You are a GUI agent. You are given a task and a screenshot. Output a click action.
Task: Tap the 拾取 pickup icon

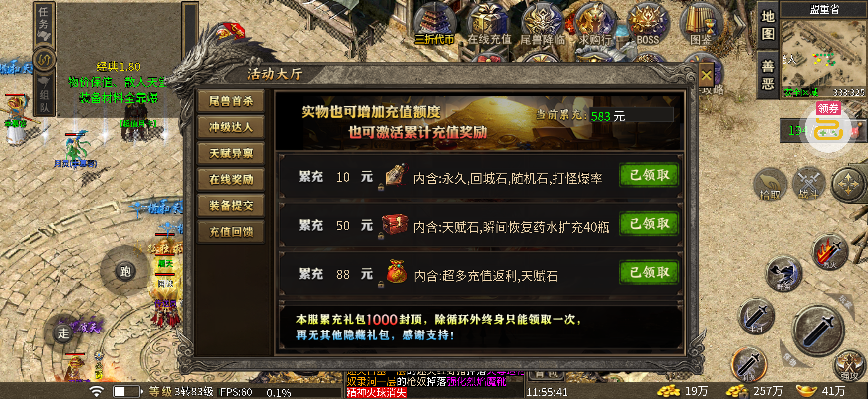(x=770, y=185)
